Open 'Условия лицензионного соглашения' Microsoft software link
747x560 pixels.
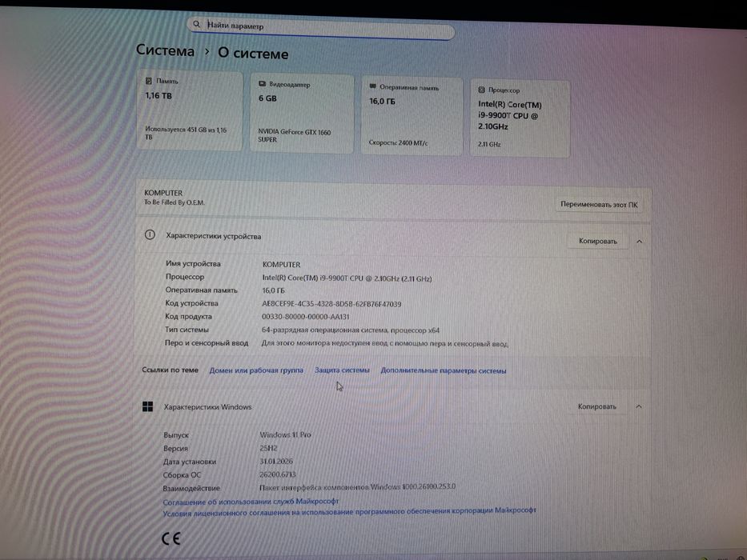[x=349, y=512]
